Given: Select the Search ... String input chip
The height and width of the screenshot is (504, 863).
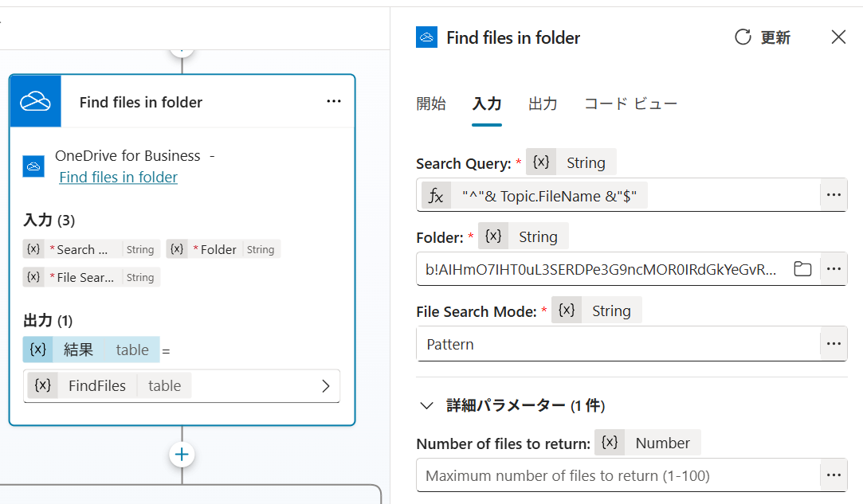Looking at the screenshot, I should click(x=92, y=249).
